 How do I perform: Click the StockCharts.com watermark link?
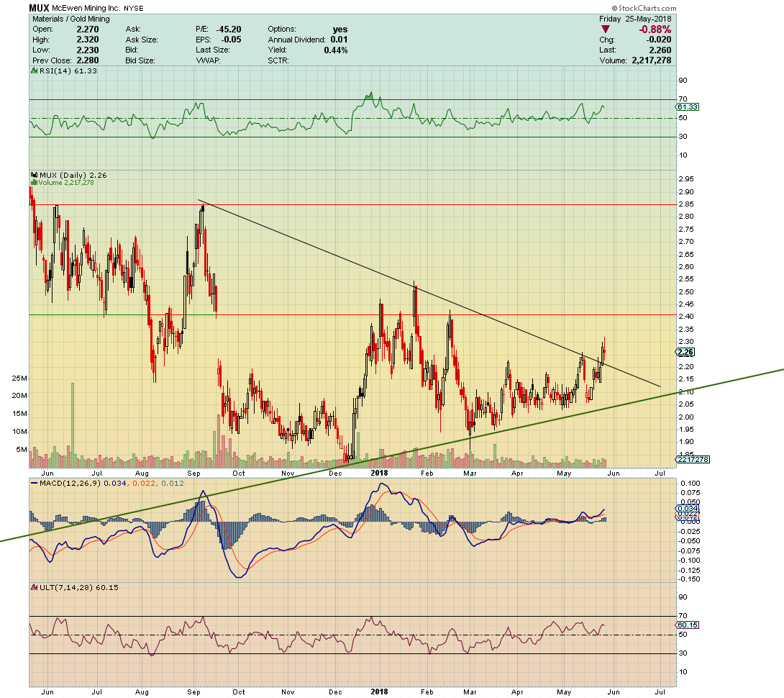point(644,8)
